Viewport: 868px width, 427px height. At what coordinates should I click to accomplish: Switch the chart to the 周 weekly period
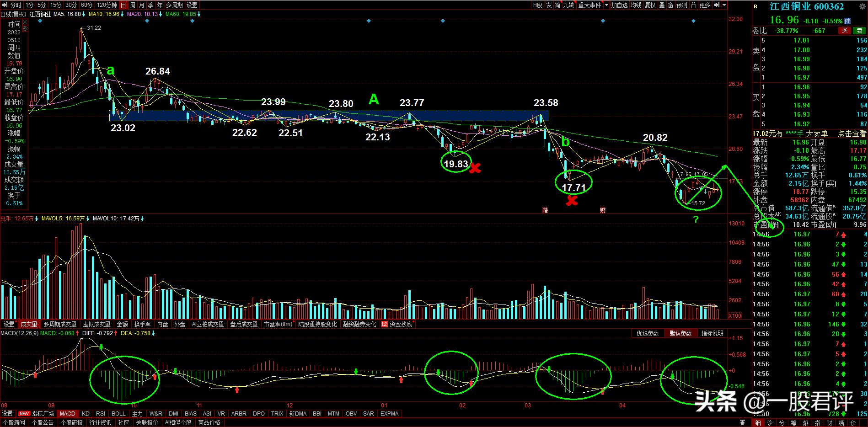point(133,5)
